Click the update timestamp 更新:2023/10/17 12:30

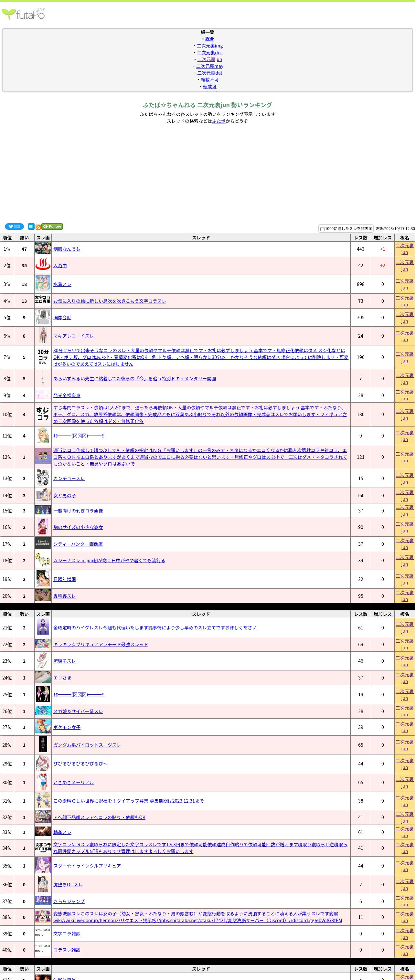click(x=395, y=229)
